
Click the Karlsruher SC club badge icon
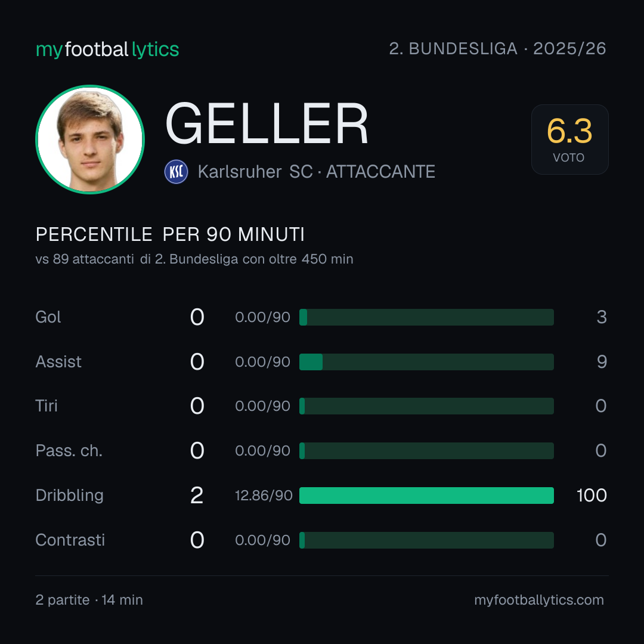point(176,172)
